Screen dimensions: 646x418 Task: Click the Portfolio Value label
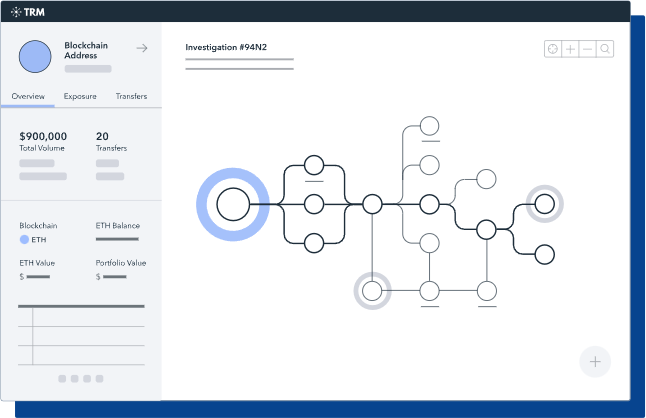coord(121,263)
